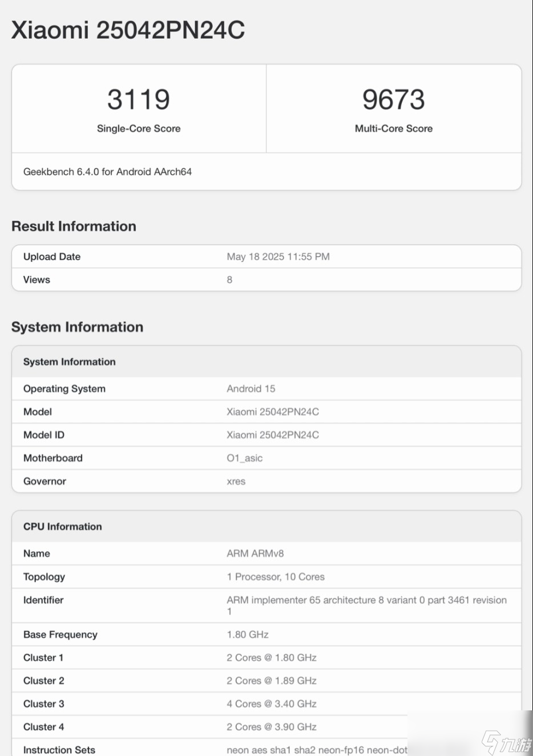The height and width of the screenshot is (756, 533).
Task: Click Geekbench 6.4.0 for Android AArch64 text
Action: [x=107, y=172]
